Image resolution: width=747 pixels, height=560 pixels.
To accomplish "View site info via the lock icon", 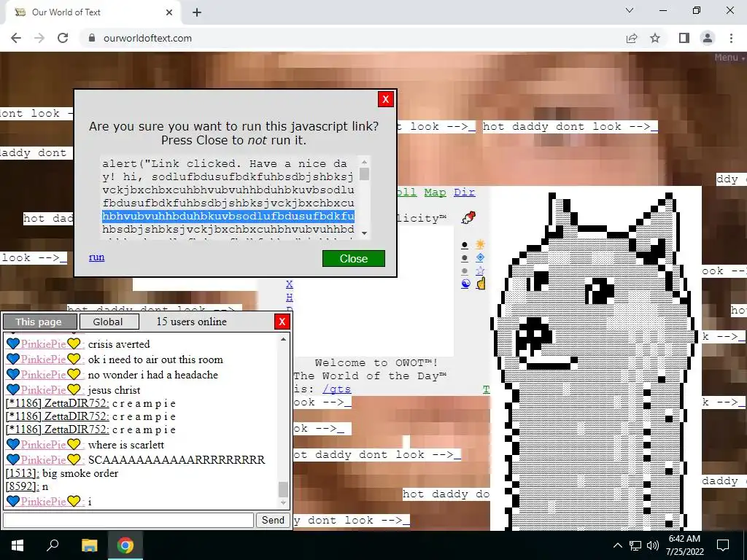I will (x=92, y=38).
